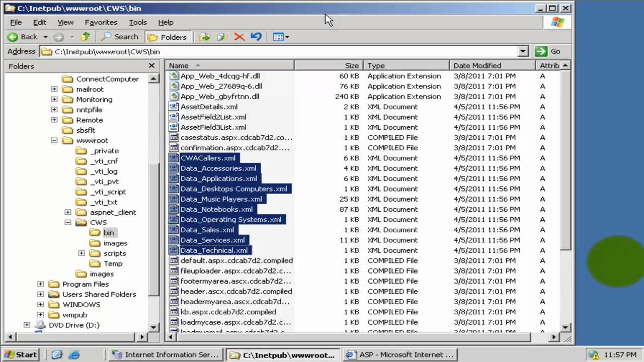This screenshot has height=362, width=644.
Task: Open the Views dropdown arrow
Action: (x=287, y=37)
